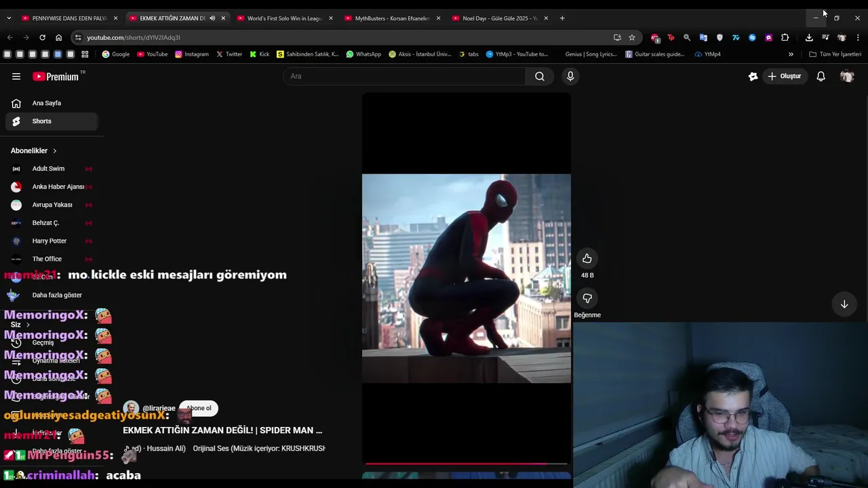Screen dimensions: 868x488
Task: Open the account avatar menu on YouTube
Action: [846, 77]
